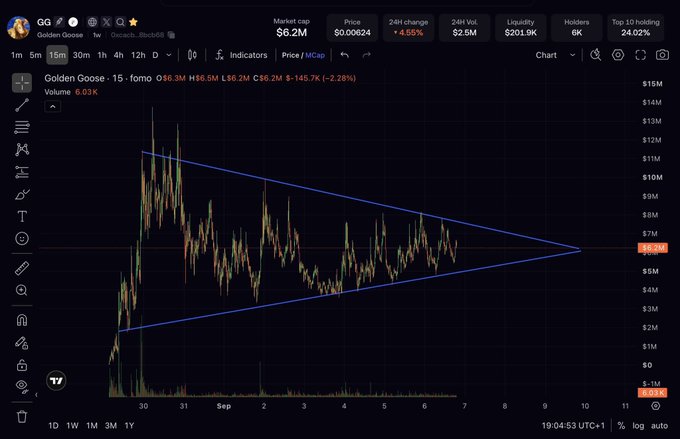Switch to 30m timeframe
This screenshot has height=439, width=680.
click(82, 55)
